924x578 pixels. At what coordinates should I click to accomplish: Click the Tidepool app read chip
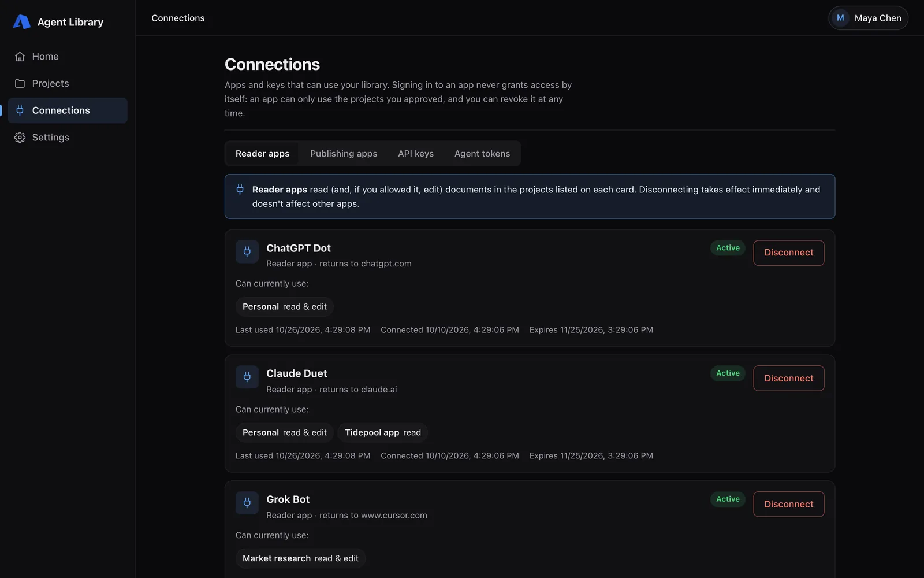click(x=383, y=432)
